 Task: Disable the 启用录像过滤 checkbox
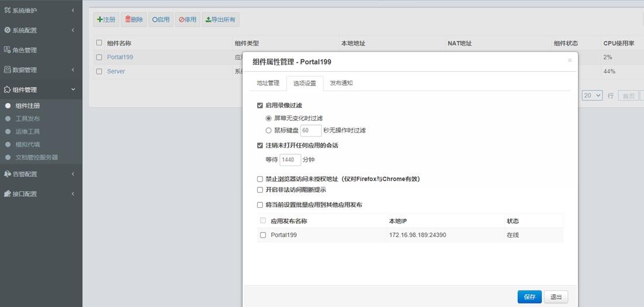pyautogui.click(x=260, y=106)
